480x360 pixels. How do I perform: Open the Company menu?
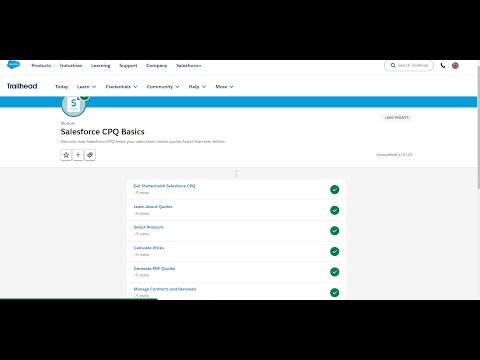click(157, 66)
